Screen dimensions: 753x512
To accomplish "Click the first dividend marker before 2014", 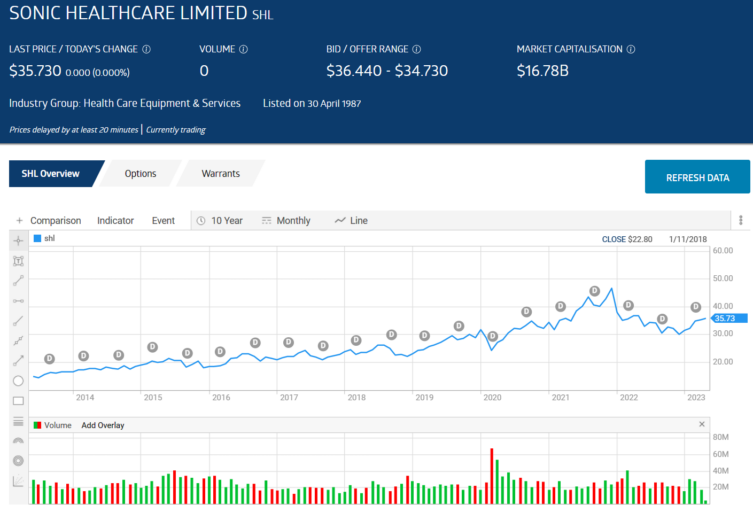I will [x=49, y=359].
